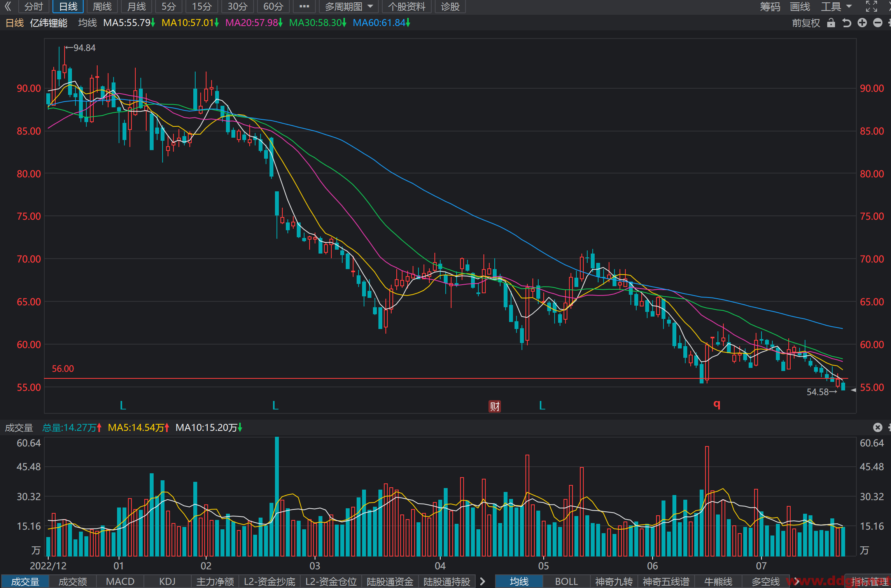
Task: Click the red q marker on chart
Action: click(x=717, y=404)
